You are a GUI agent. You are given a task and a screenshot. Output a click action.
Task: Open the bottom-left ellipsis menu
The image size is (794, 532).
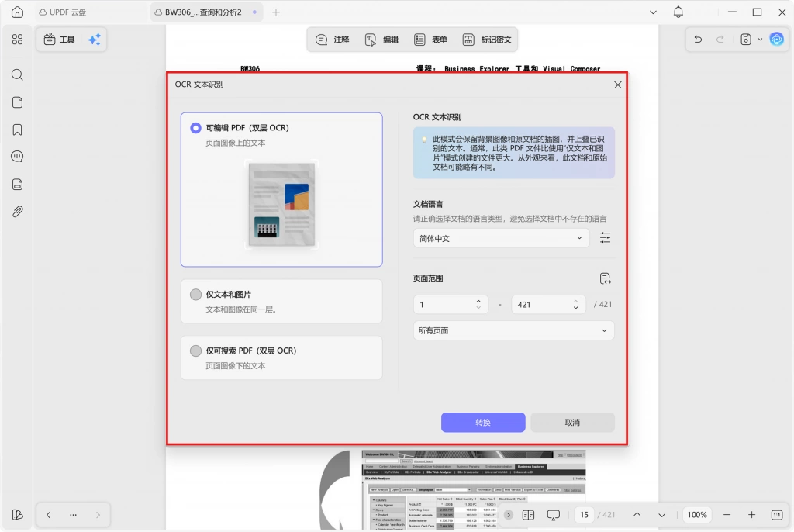pyautogui.click(x=74, y=515)
